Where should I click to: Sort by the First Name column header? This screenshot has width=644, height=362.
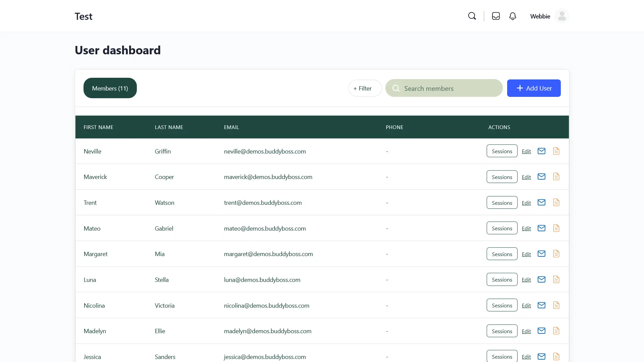click(98, 127)
